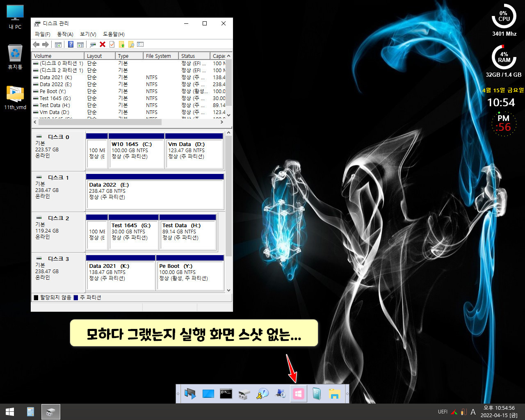
Task: Click the Disk Management taskbar button
Action: pos(51,412)
